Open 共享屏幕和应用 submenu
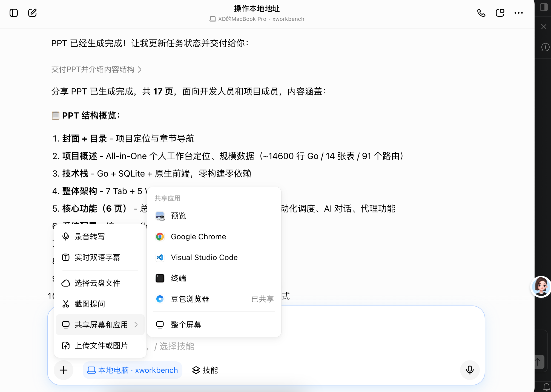Screen dimensions: 551x392 pos(100,325)
